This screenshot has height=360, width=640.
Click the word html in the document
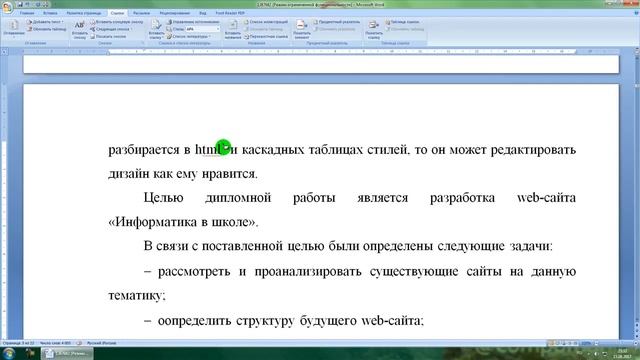coord(209,150)
